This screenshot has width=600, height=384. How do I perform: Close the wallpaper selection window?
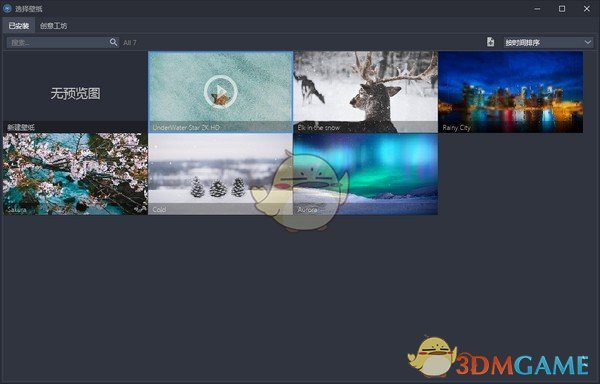tap(587, 8)
